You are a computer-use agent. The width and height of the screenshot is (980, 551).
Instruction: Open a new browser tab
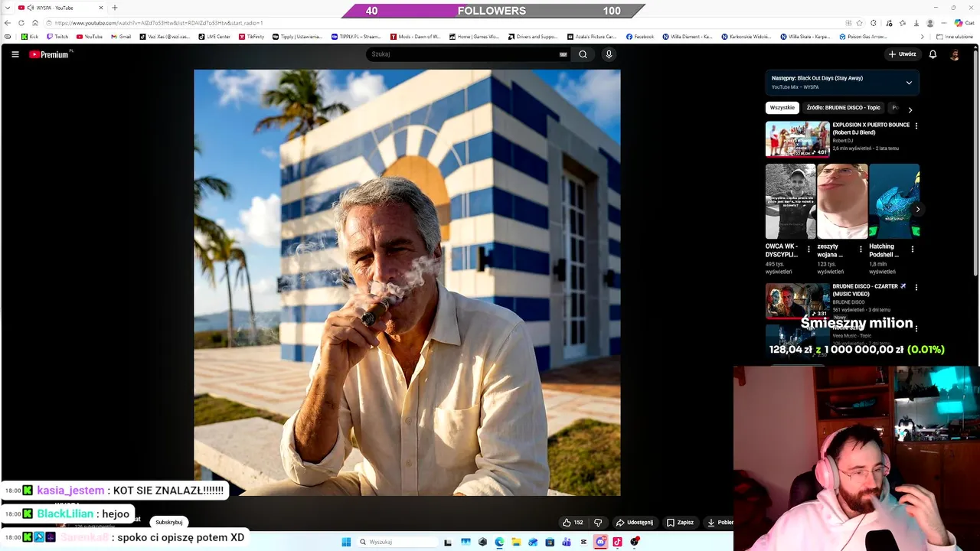click(115, 8)
